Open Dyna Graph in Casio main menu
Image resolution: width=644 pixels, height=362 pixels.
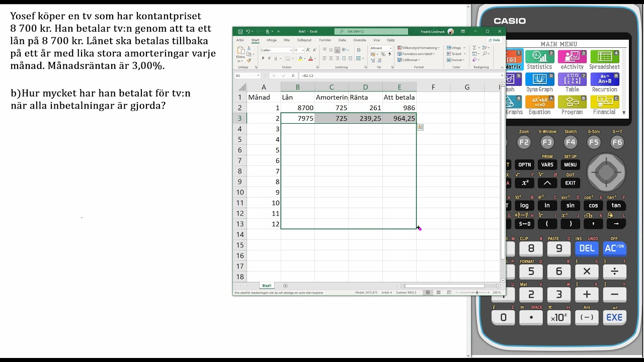coord(539,82)
